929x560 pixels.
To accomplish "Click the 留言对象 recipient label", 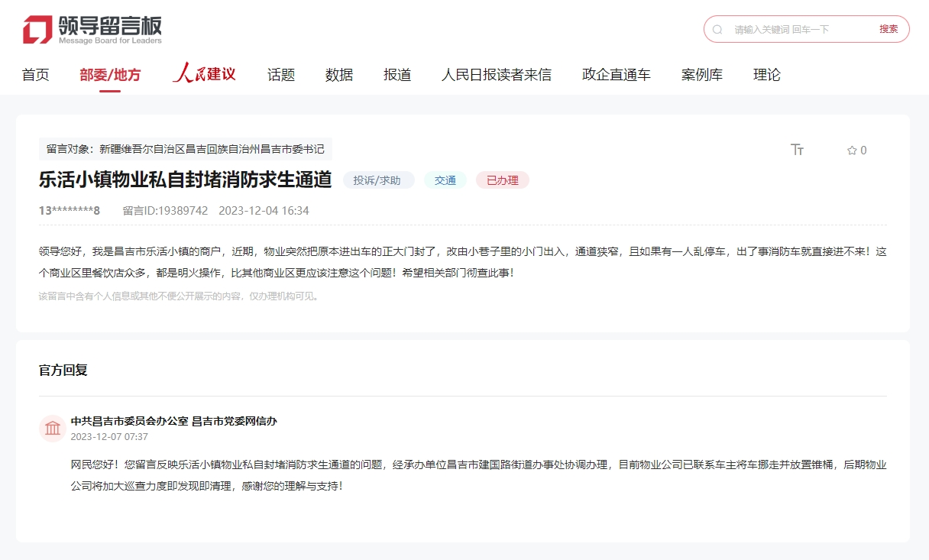I will (185, 149).
